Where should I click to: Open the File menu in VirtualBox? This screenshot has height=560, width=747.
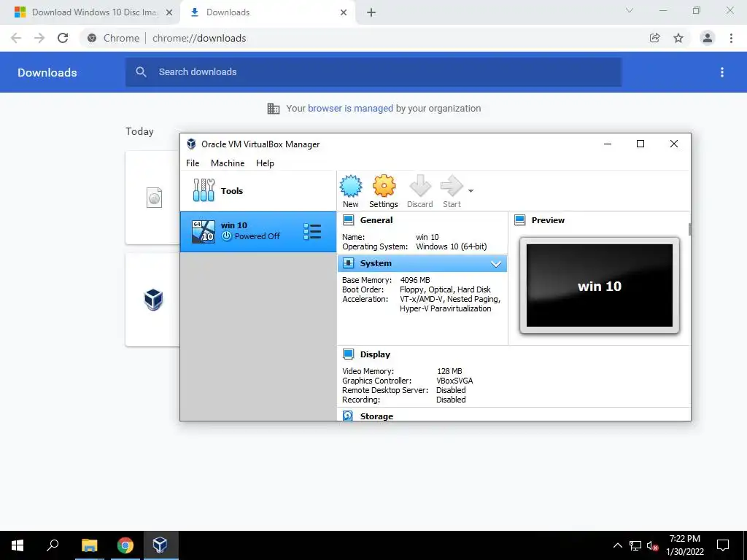coord(193,163)
